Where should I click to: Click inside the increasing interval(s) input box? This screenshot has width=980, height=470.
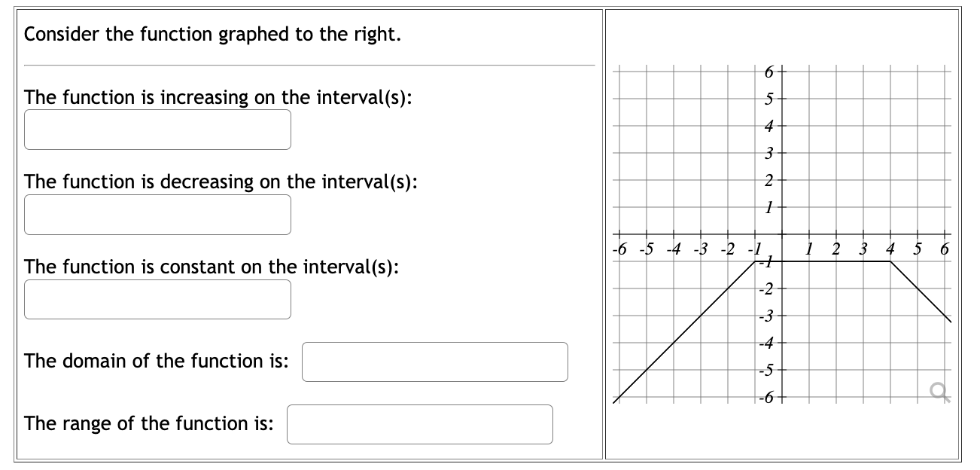(x=157, y=129)
